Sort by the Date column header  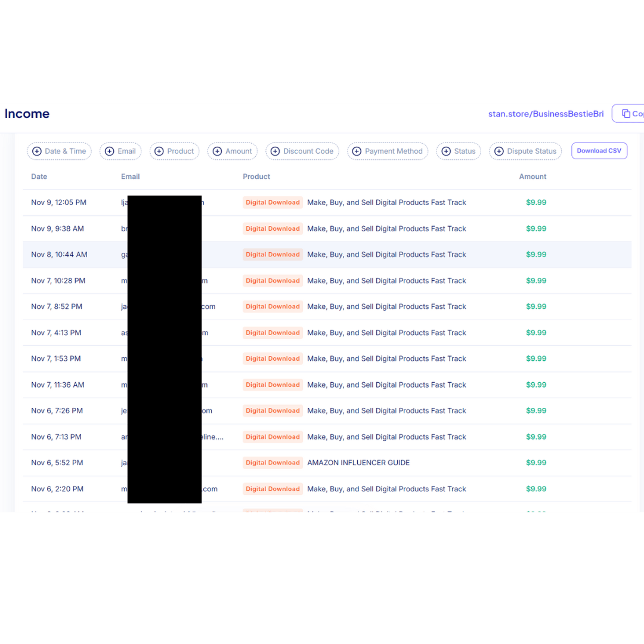(39, 177)
